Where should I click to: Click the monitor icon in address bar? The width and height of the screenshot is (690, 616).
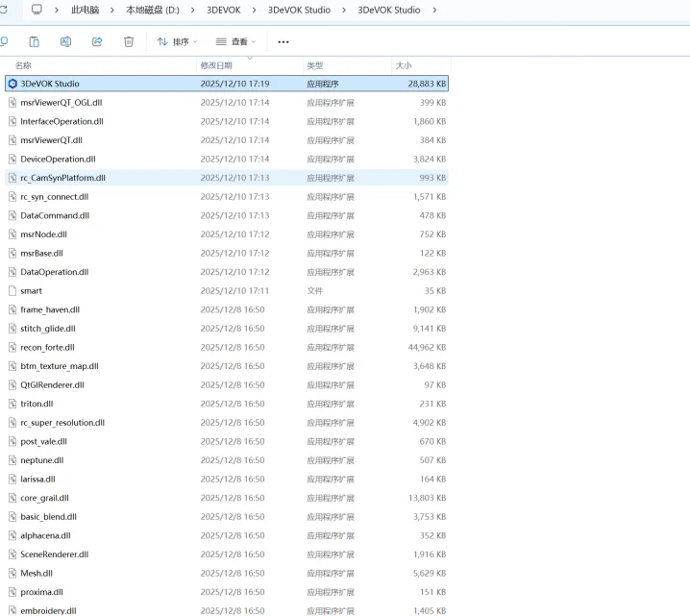click(37, 10)
